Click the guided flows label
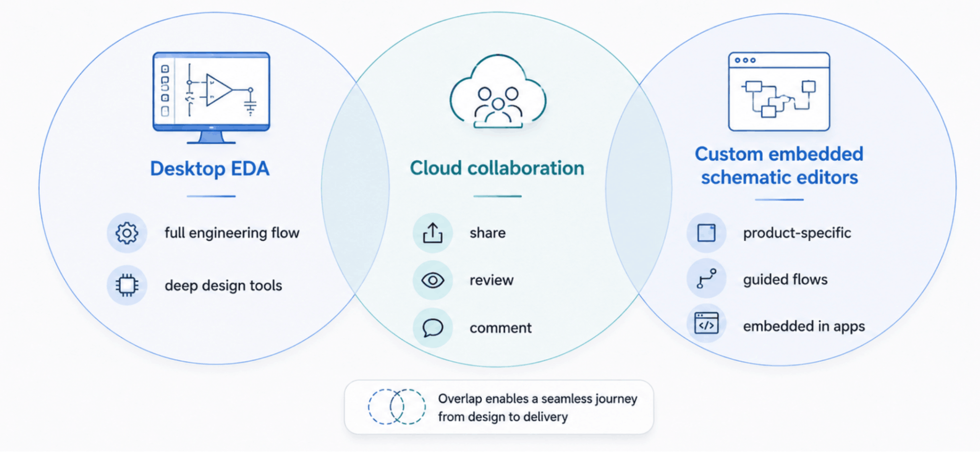 [x=785, y=279]
